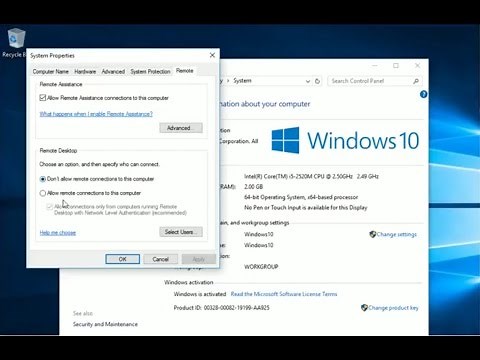
Task: Click '64-bit Operating System, x64-based processor' text
Action: tap(301, 197)
